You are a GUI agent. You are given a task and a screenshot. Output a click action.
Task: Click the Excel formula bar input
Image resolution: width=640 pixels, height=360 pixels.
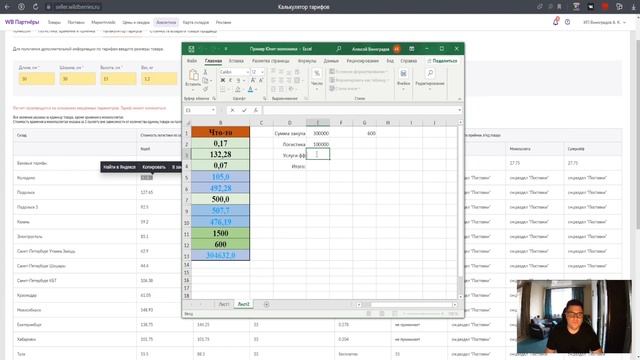point(359,110)
